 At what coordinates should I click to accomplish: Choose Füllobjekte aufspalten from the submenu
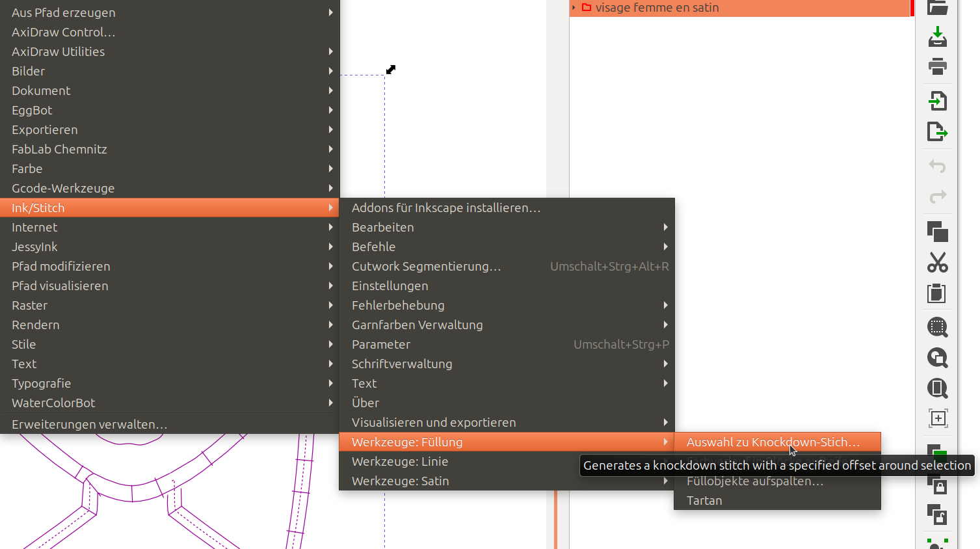click(x=778, y=481)
